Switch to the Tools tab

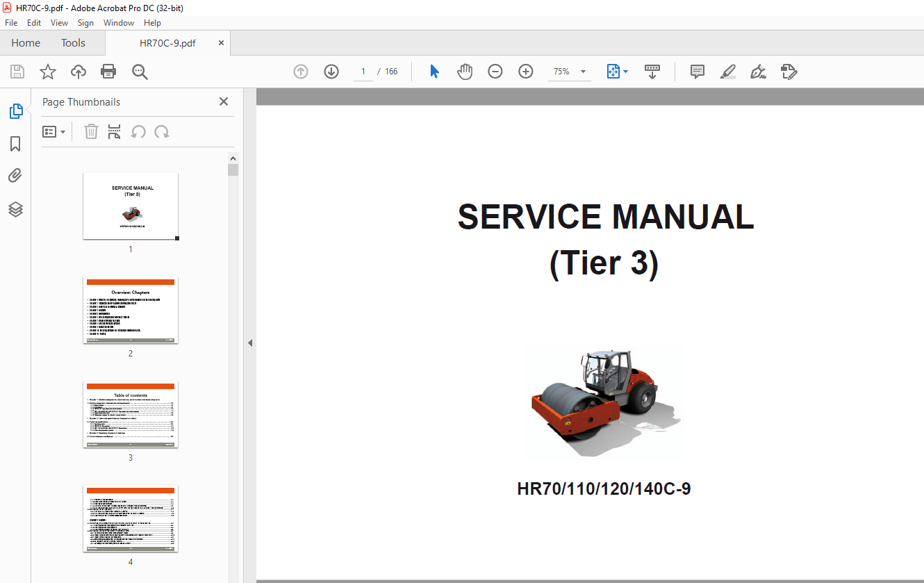[x=73, y=43]
